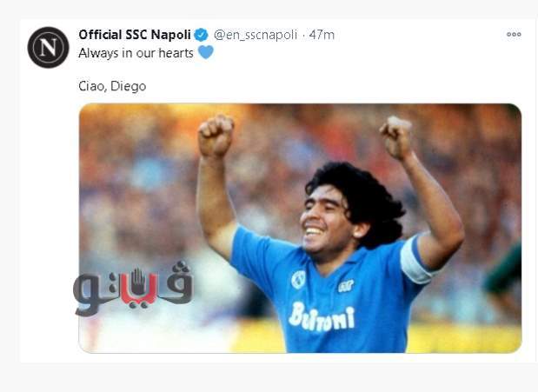Click the small jersey brand logo

(x=346, y=286)
